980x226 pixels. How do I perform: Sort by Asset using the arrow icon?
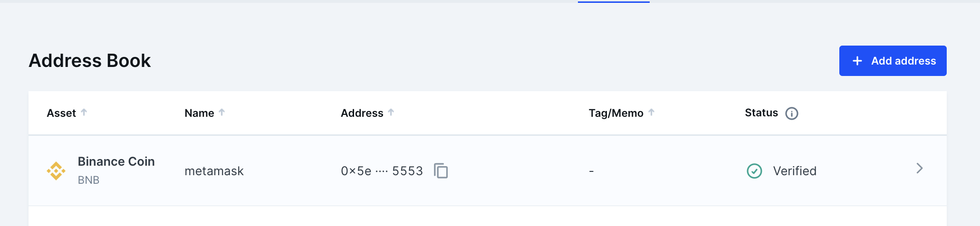click(x=84, y=113)
